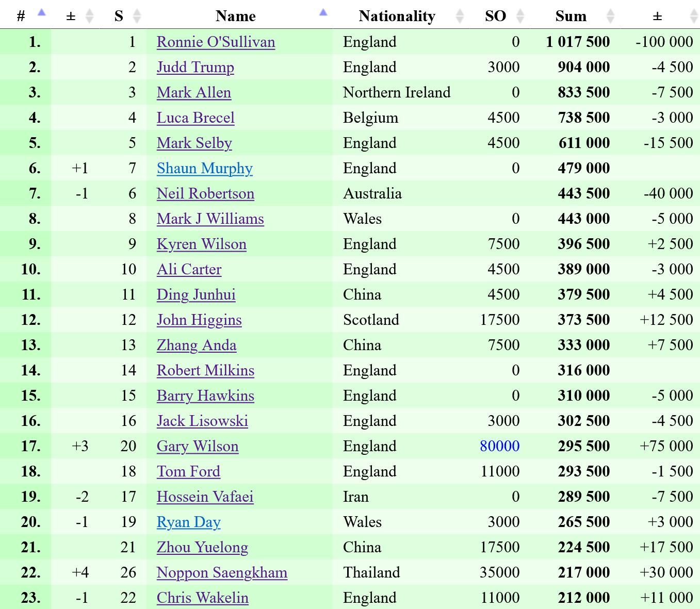
Task: Click sort arrows beside Nationality header
Action: coord(460,16)
